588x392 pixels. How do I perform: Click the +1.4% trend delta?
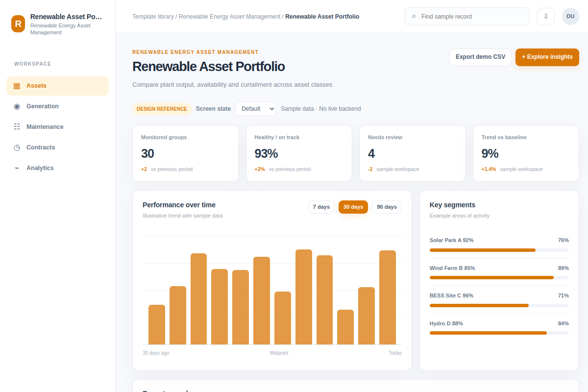click(489, 169)
